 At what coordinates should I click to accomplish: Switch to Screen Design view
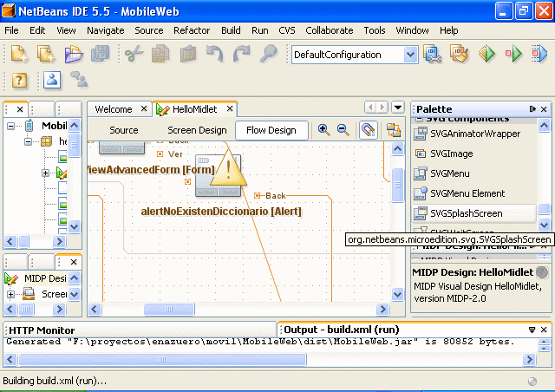(x=197, y=130)
